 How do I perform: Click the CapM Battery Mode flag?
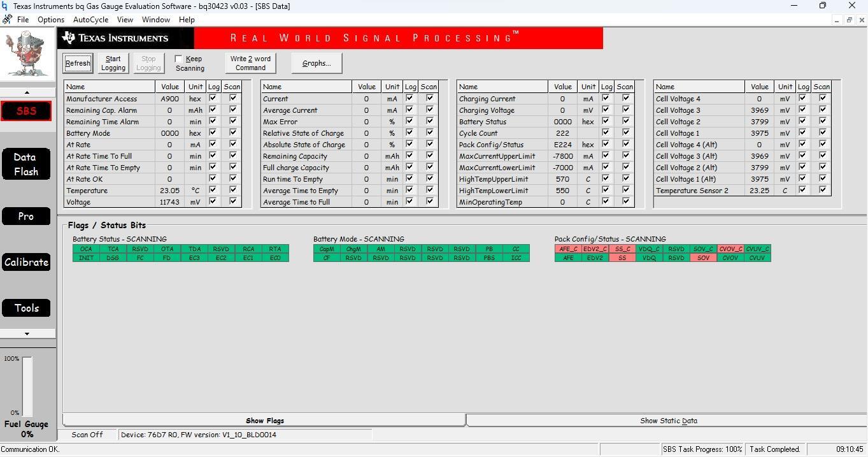point(327,249)
